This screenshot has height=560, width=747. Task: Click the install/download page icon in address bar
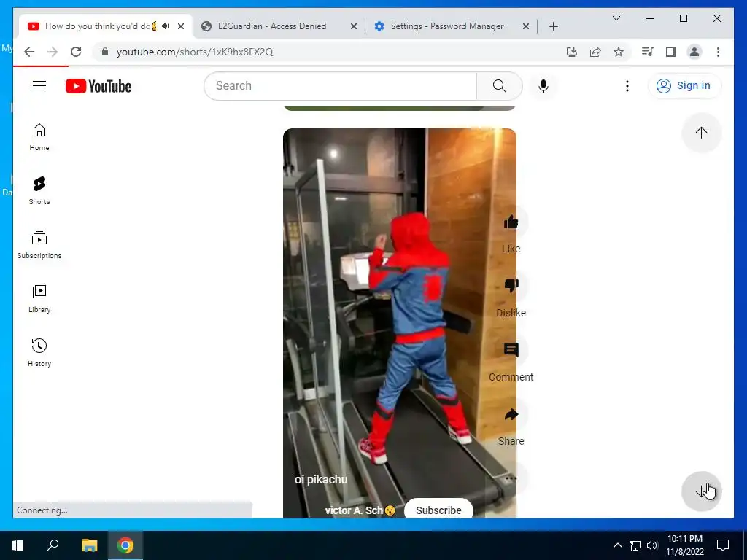tap(572, 52)
